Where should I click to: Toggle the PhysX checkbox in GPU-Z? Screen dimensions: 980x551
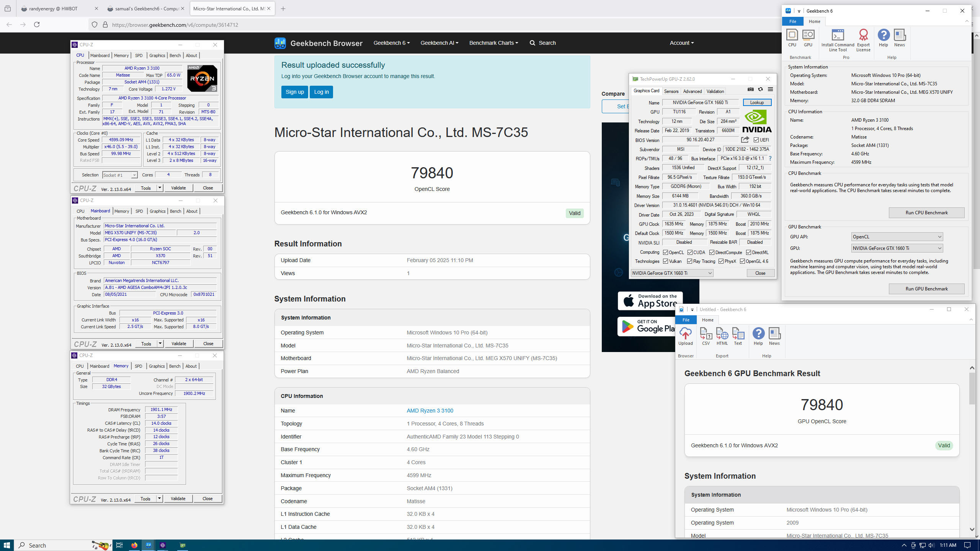point(721,261)
